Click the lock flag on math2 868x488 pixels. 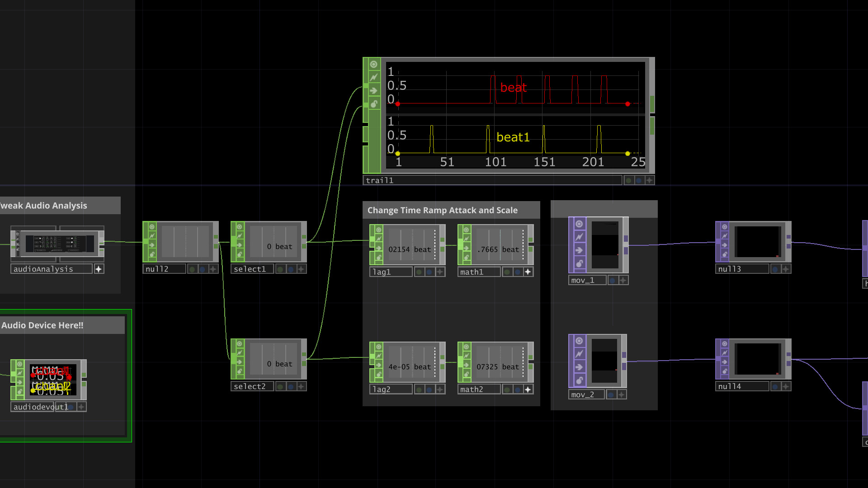pos(466,374)
